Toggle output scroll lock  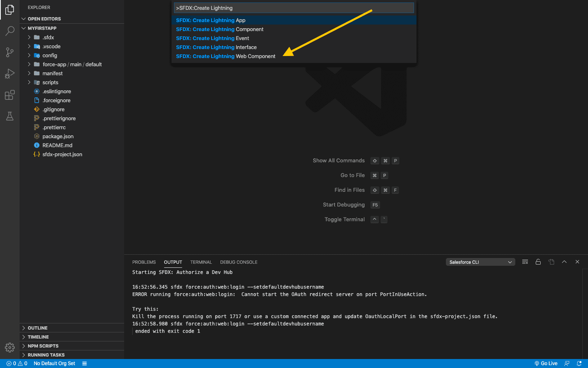538,262
